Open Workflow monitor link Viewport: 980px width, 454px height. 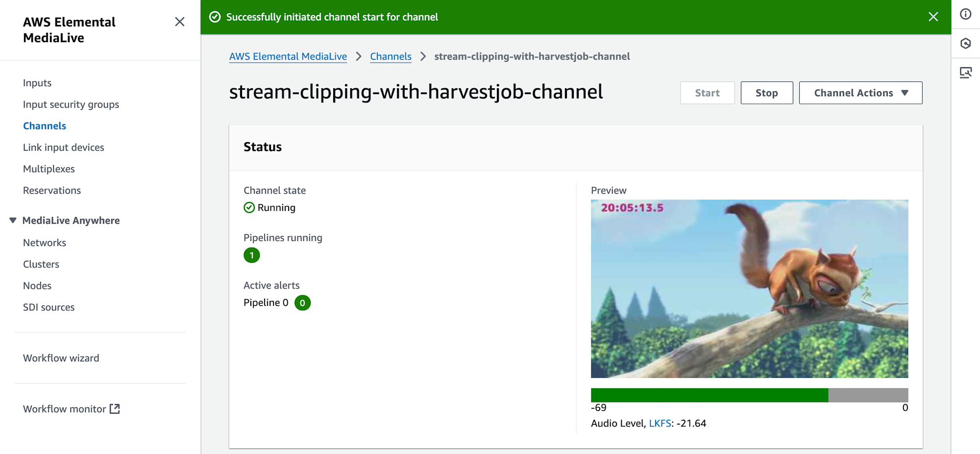pos(65,409)
